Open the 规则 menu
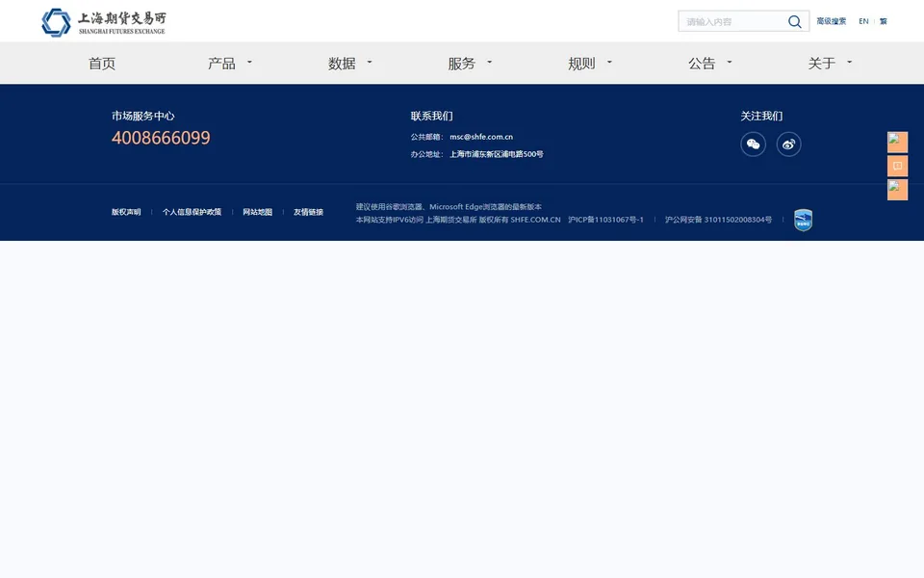This screenshot has width=924, height=578. click(581, 64)
